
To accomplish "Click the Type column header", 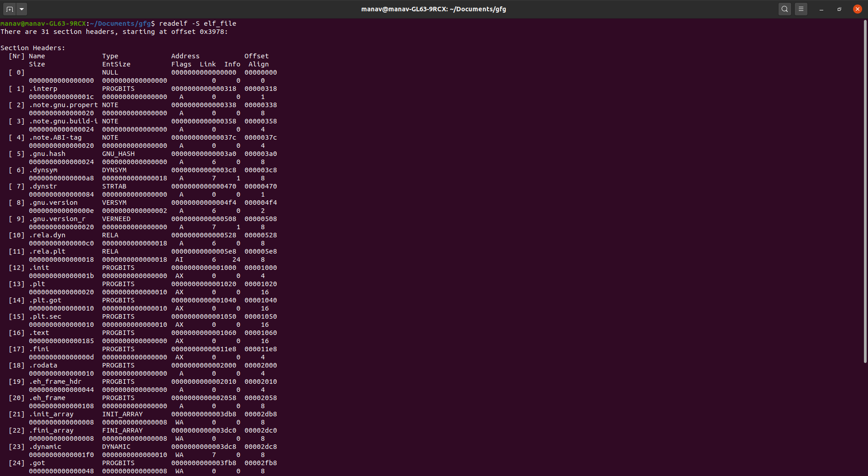I will click(110, 56).
